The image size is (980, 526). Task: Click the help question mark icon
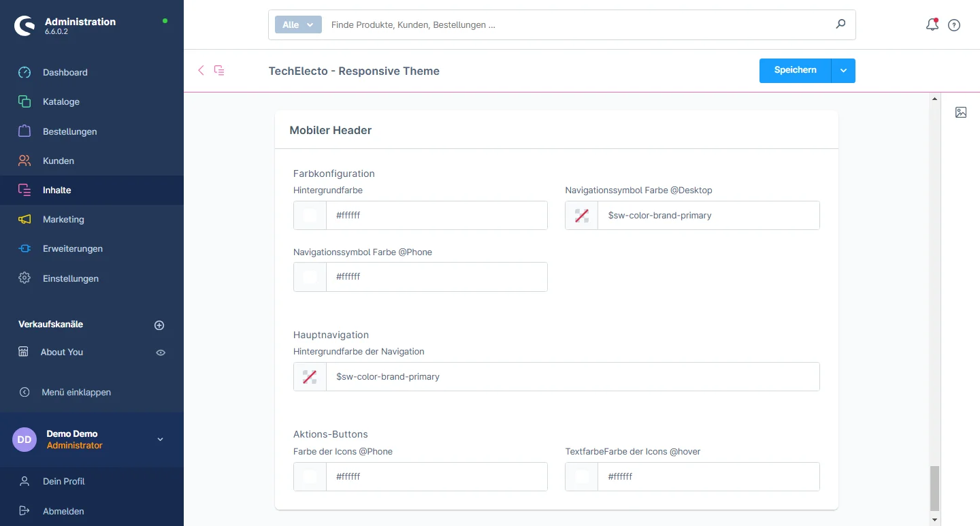point(954,25)
